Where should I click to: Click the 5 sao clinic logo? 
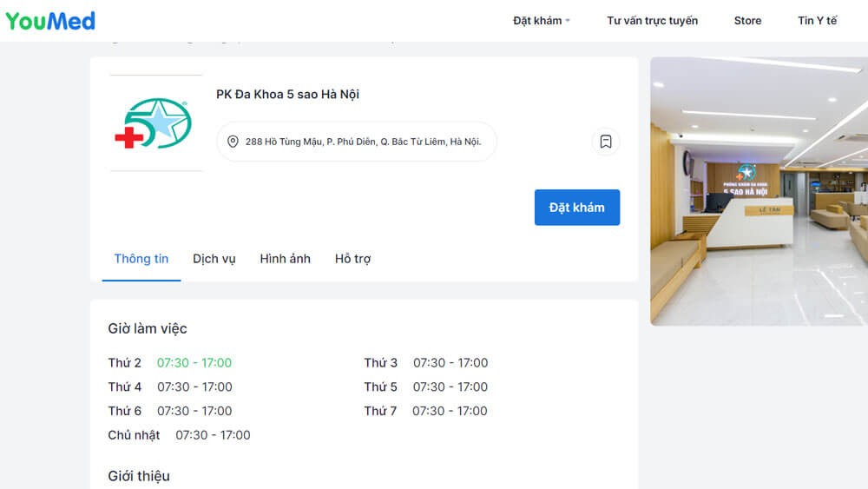[154, 123]
